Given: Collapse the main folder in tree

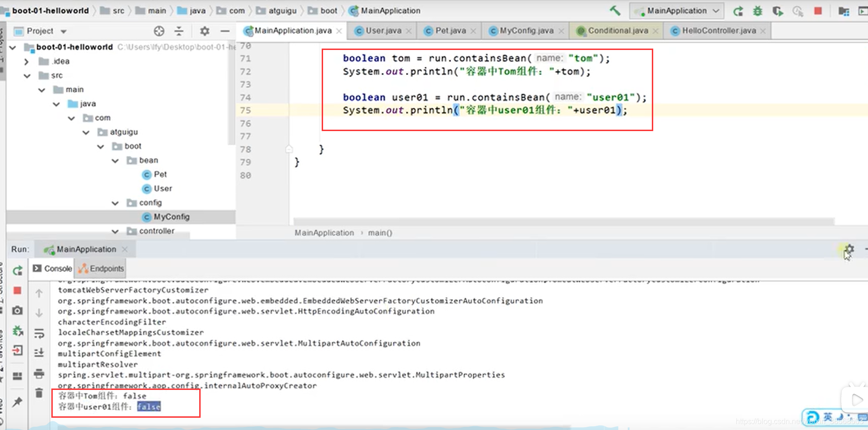Looking at the screenshot, I should click(42, 90).
